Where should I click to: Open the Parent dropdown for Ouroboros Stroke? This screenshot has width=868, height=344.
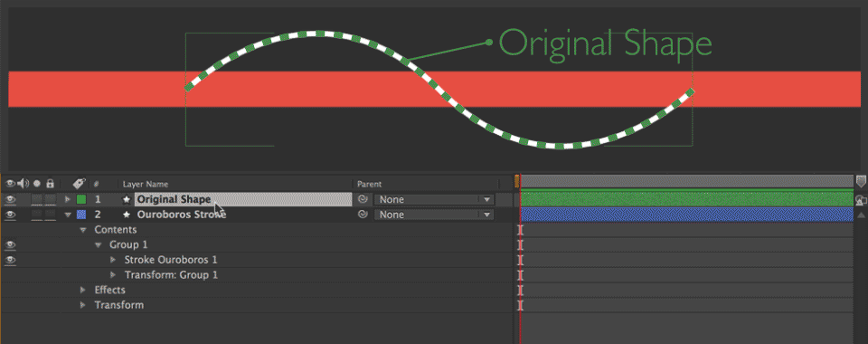(x=433, y=215)
